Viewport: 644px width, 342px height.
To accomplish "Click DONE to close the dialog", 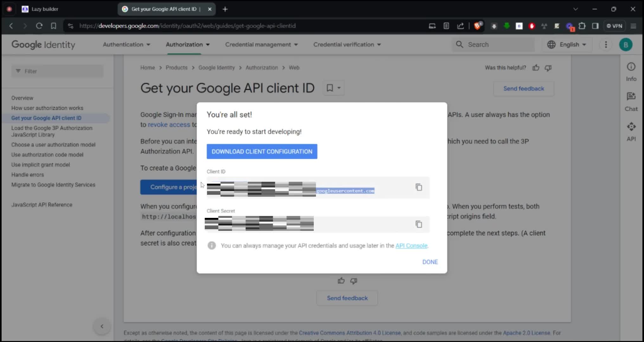I will [x=430, y=262].
